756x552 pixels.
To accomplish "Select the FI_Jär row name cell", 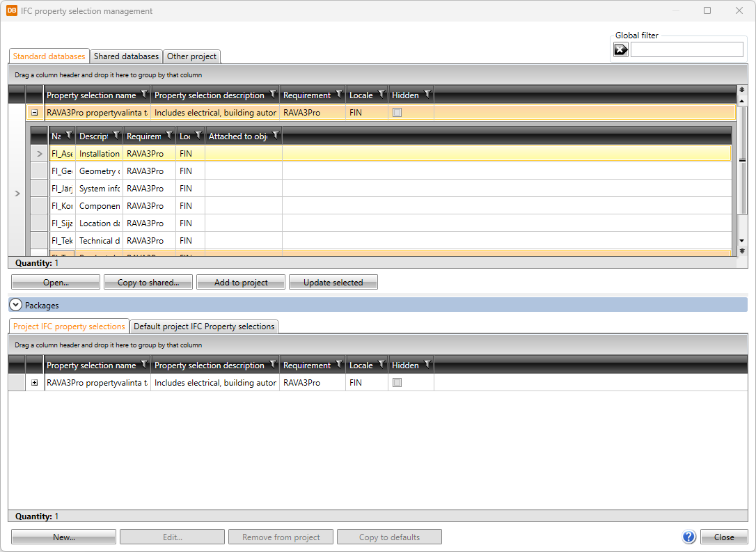I will (x=62, y=189).
